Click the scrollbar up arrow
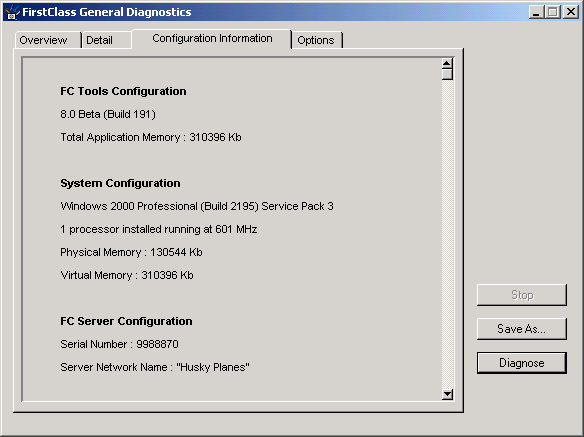This screenshot has height=437, width=584. [x=447, y=64]
